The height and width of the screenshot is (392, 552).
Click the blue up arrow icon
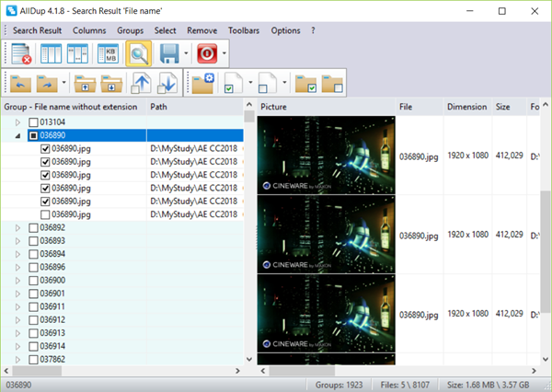141,83
